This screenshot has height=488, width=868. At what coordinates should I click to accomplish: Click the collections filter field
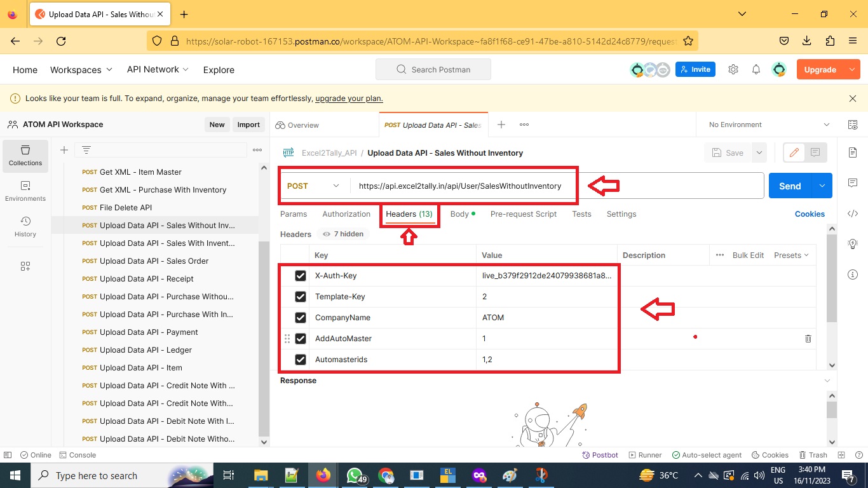click(x=160, y=150)
